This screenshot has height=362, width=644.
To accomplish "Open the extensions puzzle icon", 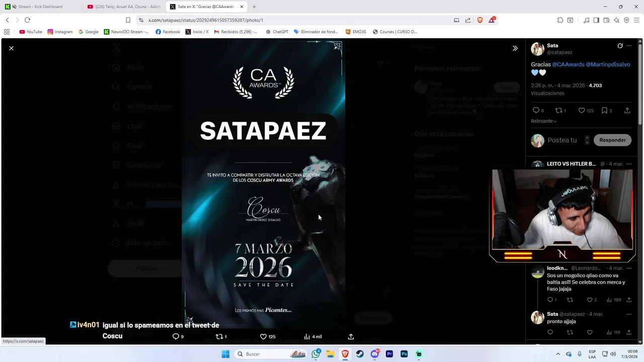I will 560,20.
